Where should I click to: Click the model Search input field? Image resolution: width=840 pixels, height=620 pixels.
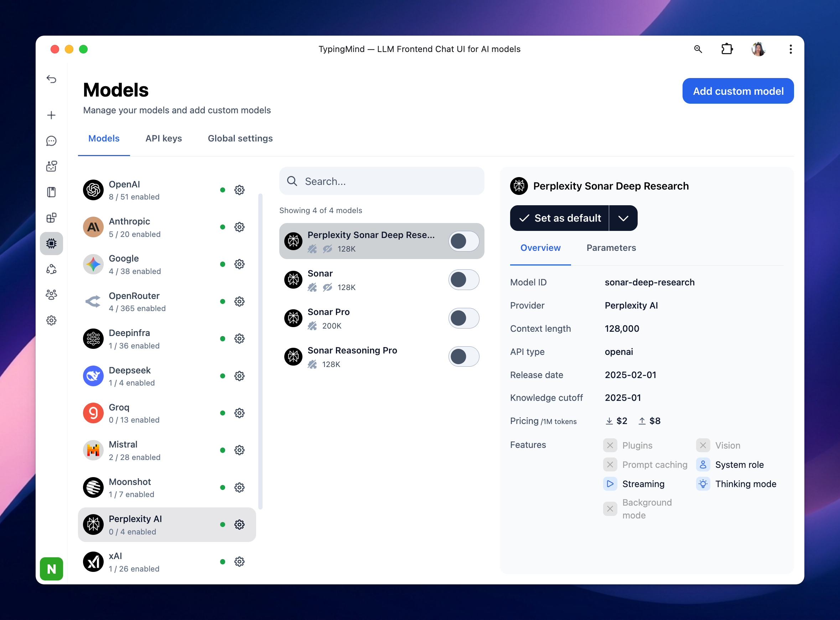tap(382, 181)
